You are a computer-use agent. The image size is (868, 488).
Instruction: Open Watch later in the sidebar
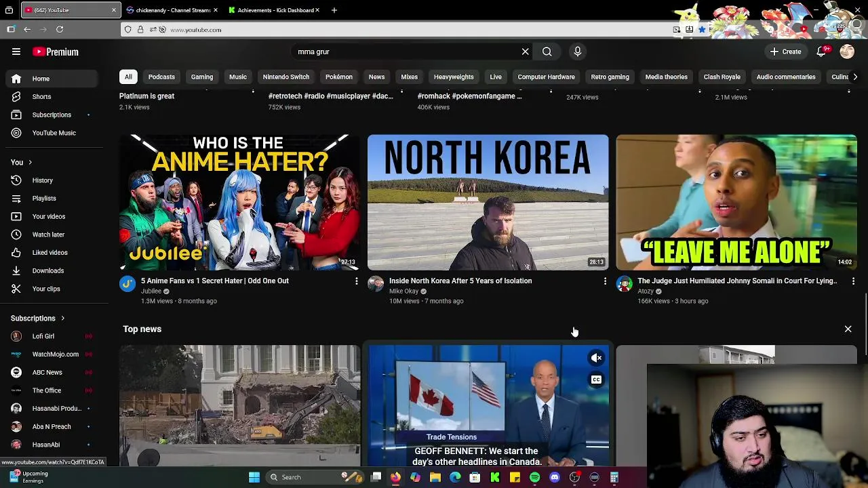click(51, 235)
